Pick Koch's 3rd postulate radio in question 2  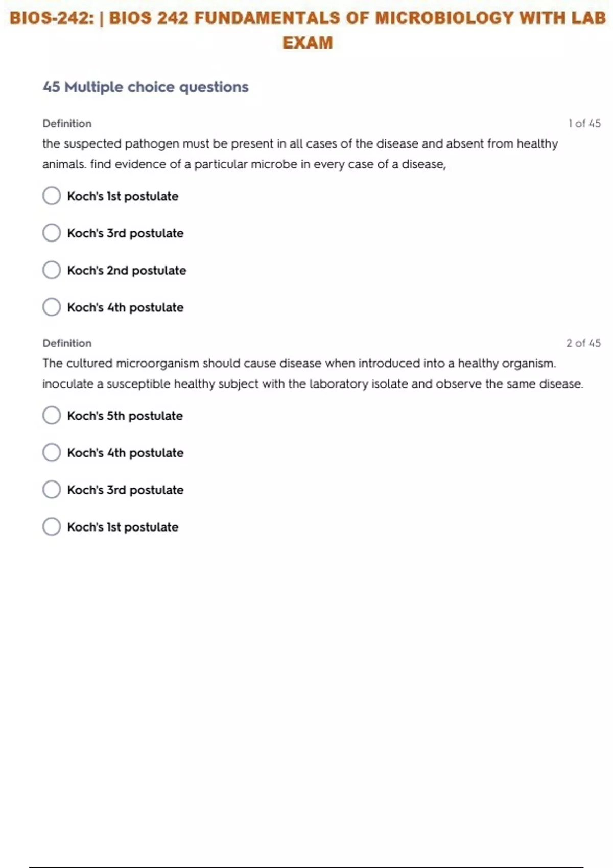(x=52, y=490)
